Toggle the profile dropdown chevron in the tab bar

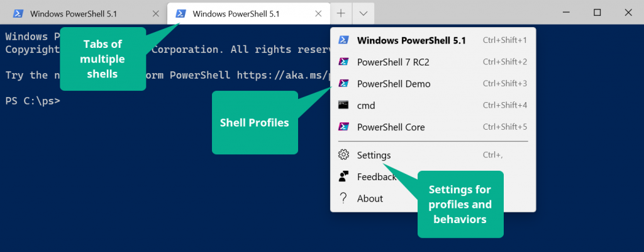point(363,13)
